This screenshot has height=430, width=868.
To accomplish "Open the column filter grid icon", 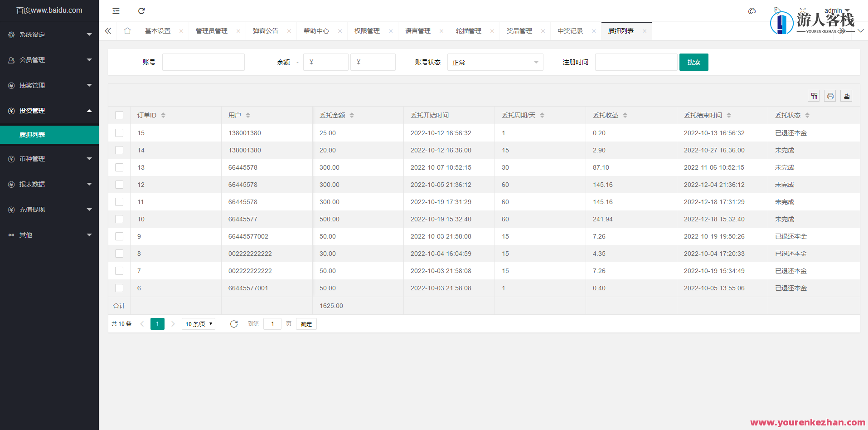I will [x=814, y=96].
